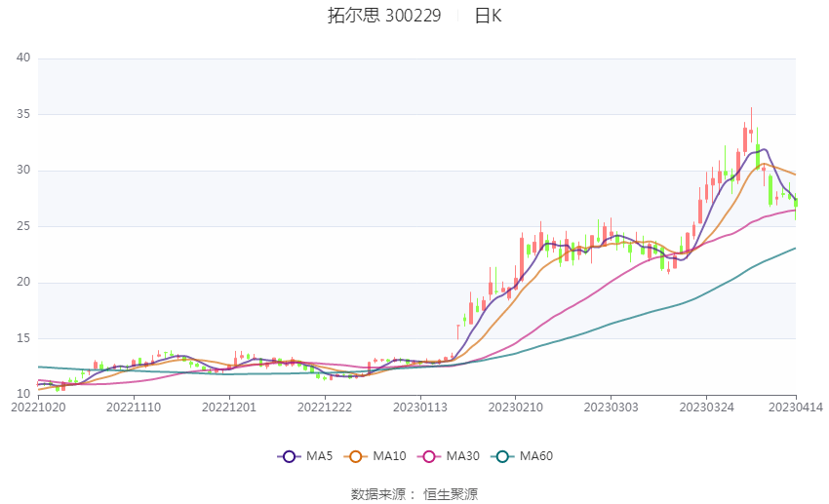Viewport: 829px width, 504px height.
Task: Click the 40 value on the y-axis
Action: point(24,58)
